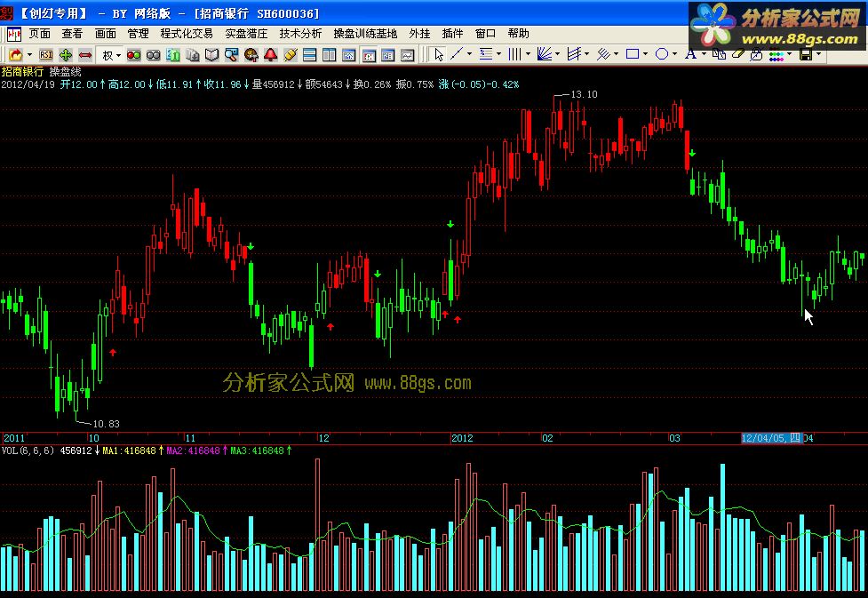This screenshot has width=868, height=598.
Task: Select the line drawing tool
Action: pyautogui.click(x=457, y=53)
